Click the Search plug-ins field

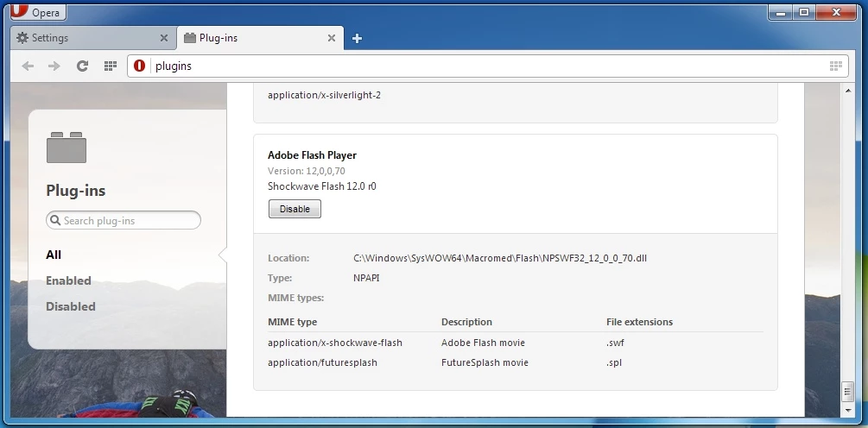(124, 221)
